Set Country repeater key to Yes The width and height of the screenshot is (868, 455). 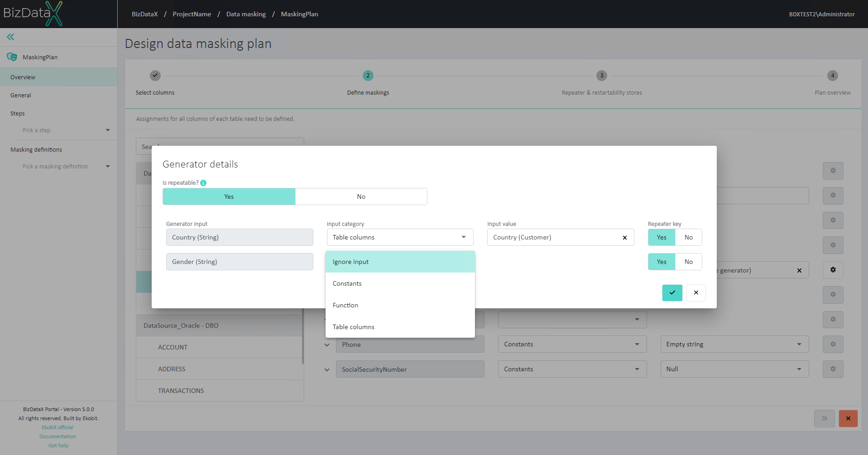[x=662, y=237]
